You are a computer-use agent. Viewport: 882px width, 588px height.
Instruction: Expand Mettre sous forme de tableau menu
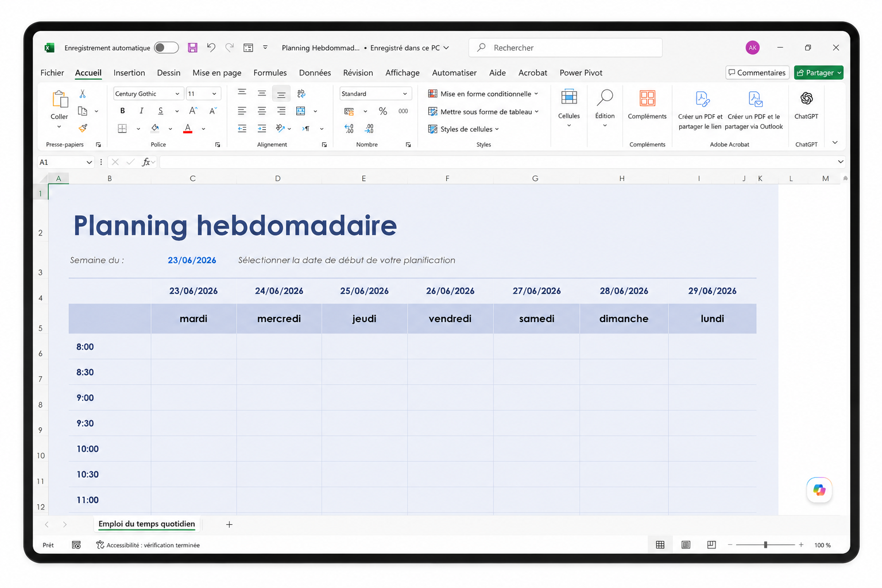[483, 111]
